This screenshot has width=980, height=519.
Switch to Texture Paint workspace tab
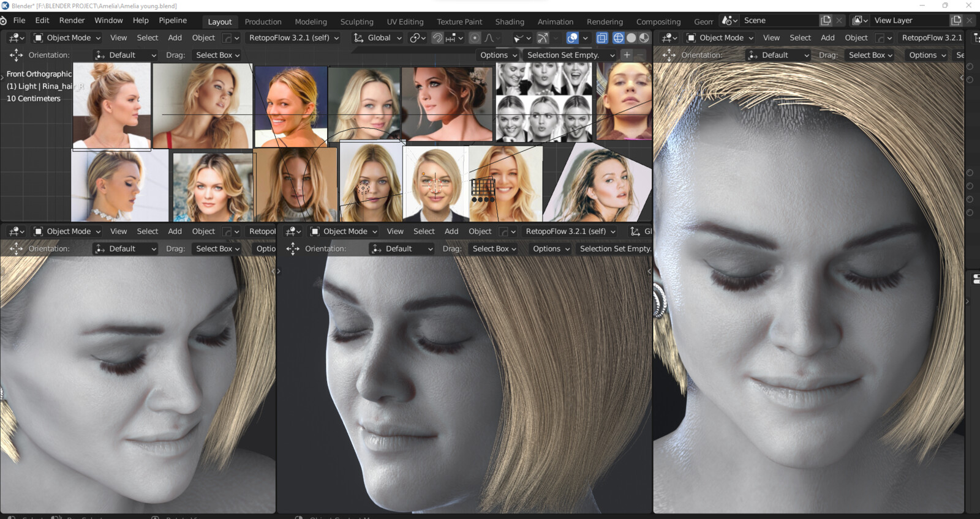click(459, 21)
